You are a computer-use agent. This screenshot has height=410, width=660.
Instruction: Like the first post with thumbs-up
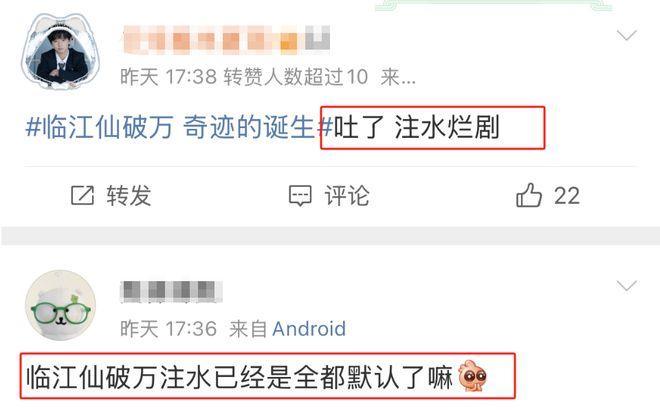529,195
